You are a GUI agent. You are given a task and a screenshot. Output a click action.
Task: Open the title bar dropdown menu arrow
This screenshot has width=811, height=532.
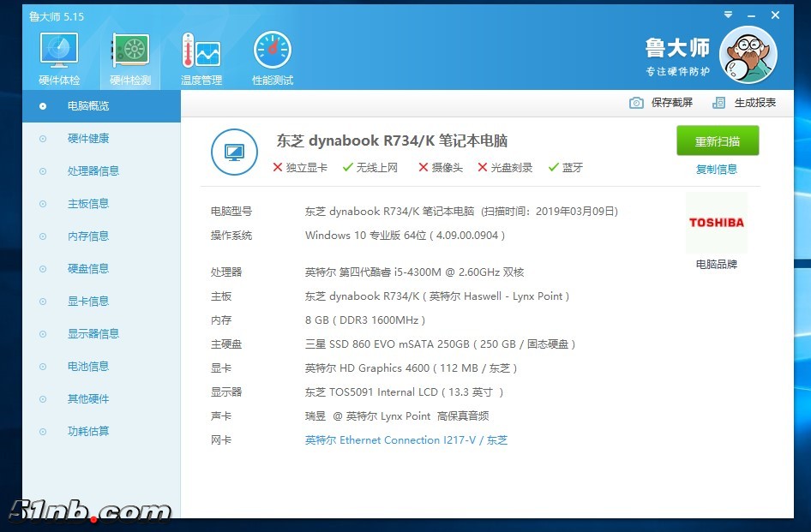tap(728, 15)
